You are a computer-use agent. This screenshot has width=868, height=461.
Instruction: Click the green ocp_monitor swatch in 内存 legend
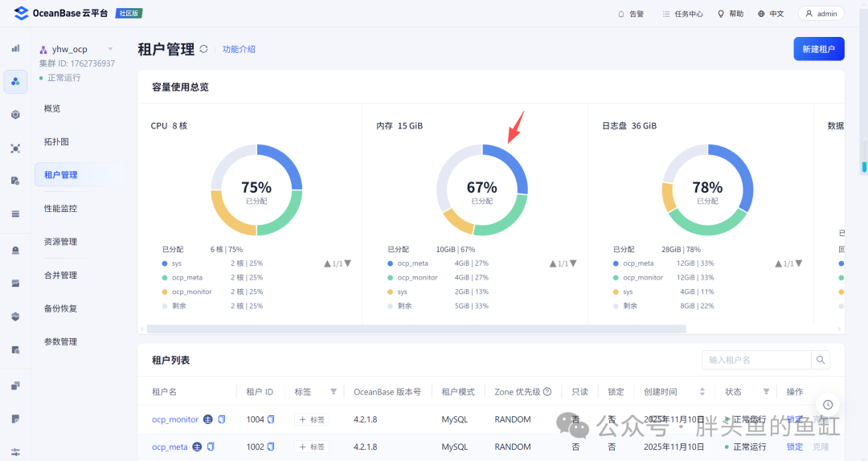click(391, 278)
